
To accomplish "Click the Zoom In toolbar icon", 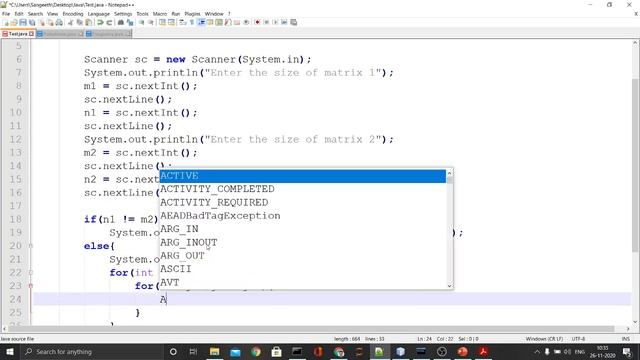I will tap(142, 22).
